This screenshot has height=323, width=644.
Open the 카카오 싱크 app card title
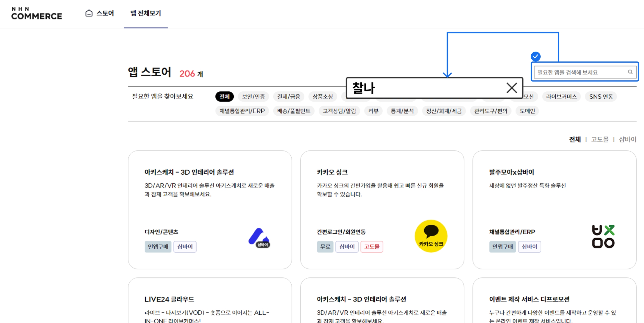(332, 172)
